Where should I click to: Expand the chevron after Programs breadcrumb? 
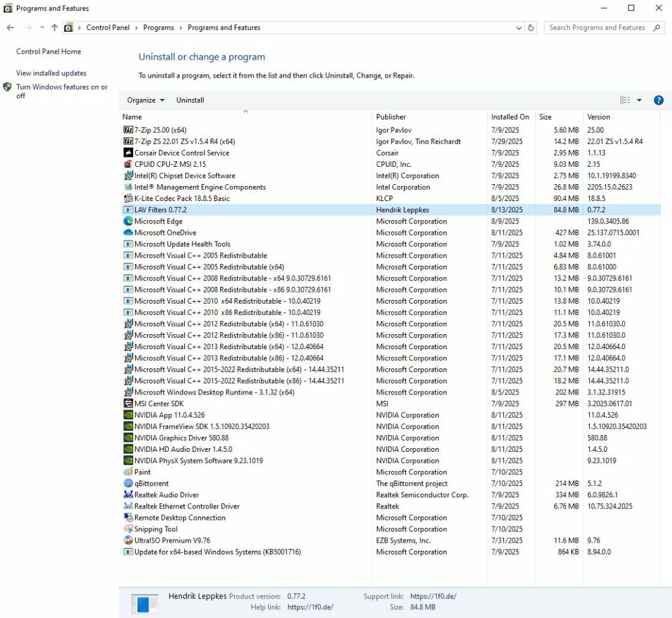(180, 28)
